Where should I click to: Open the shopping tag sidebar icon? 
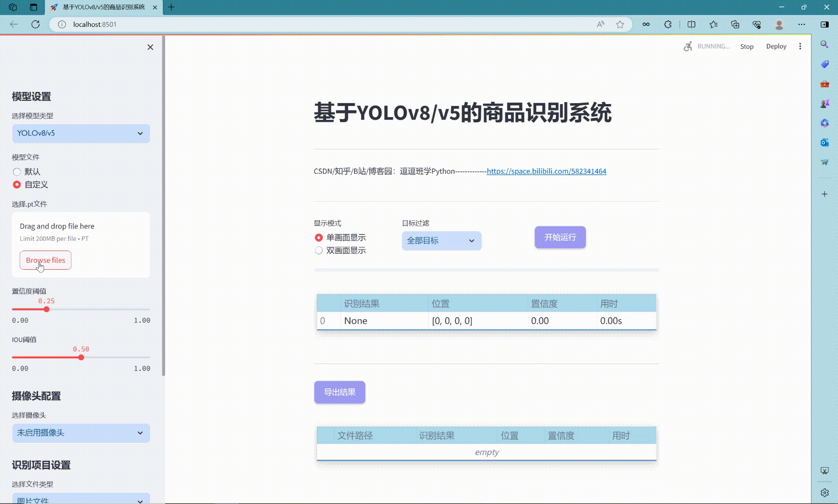(x=824, y=64)
